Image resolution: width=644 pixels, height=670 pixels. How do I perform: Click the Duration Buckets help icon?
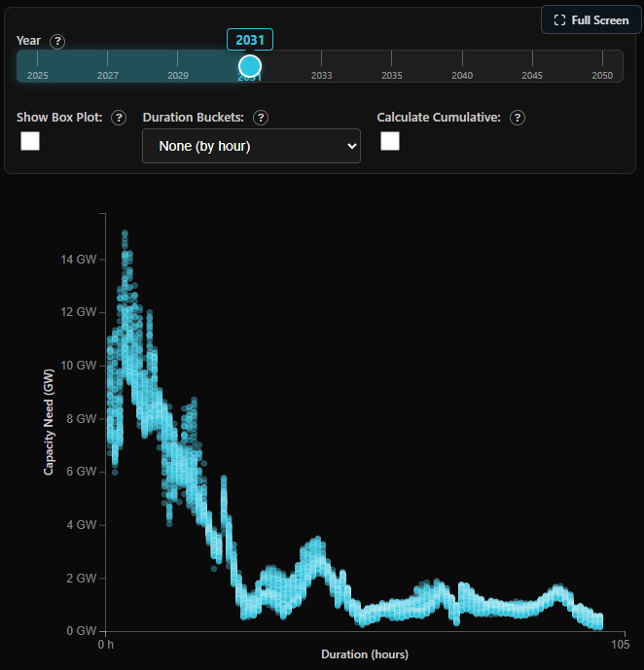261,118
